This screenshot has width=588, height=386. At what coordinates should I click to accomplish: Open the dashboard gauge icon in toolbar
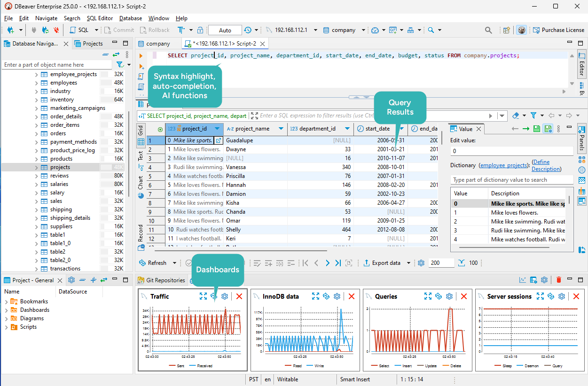[x=375, y=30]
